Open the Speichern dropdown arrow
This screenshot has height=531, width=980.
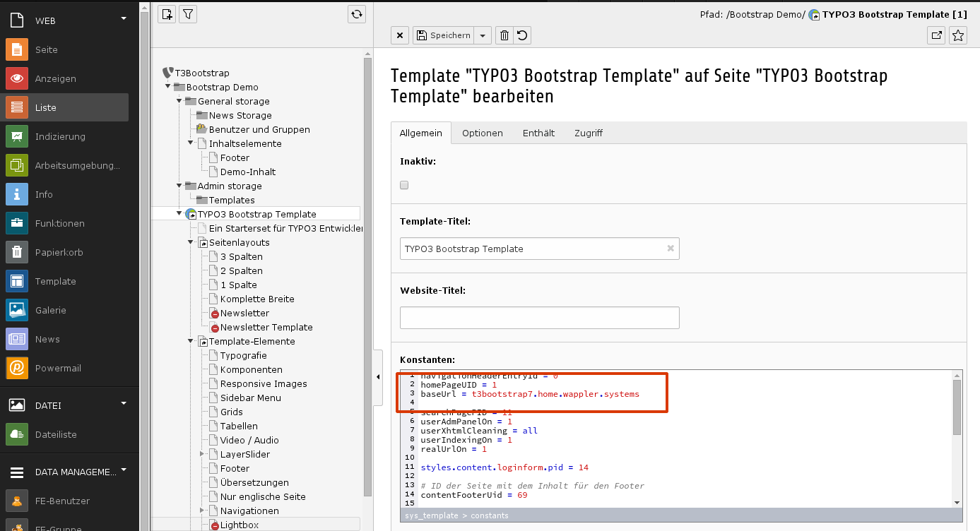click(483, 35)
